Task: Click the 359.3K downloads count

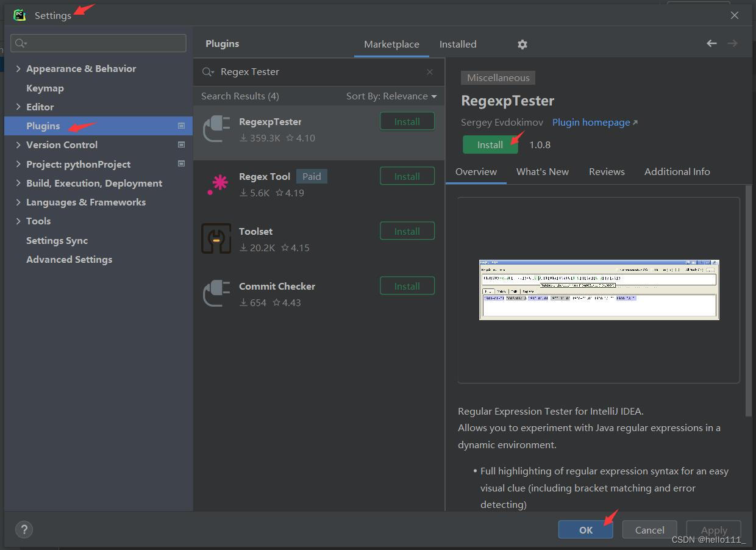Action: (260, 138)
